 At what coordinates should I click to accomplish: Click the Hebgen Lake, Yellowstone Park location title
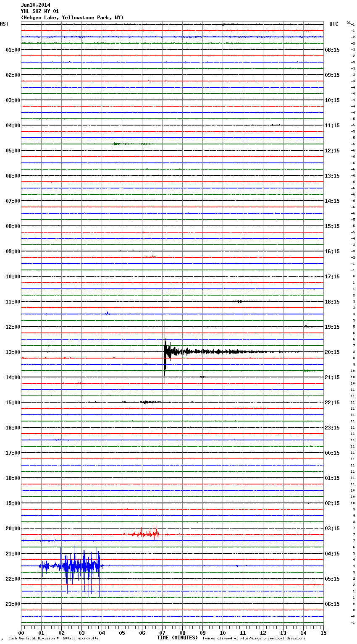[72, 18]
